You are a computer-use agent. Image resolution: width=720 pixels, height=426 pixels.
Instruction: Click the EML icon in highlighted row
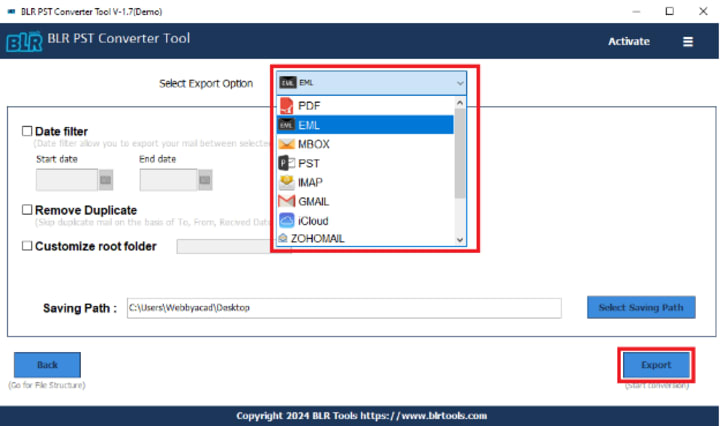click(287, 125)
